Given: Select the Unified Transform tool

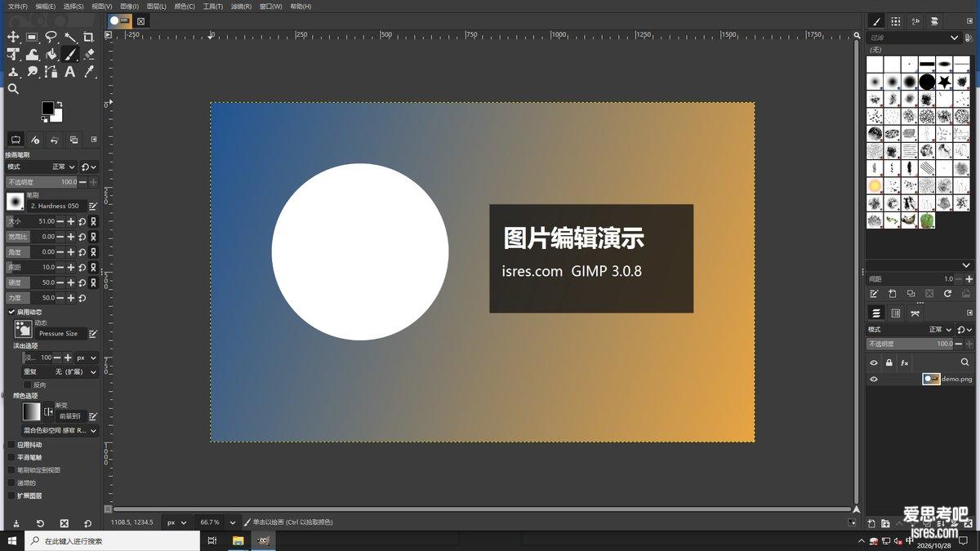Looking at the screenshot, I should pos(13,55).
